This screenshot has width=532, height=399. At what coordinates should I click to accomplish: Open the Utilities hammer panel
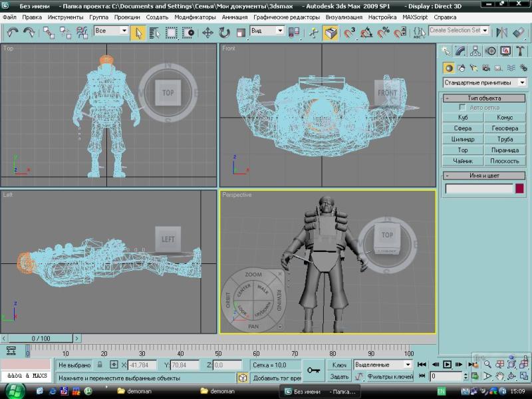coord(520,51)
